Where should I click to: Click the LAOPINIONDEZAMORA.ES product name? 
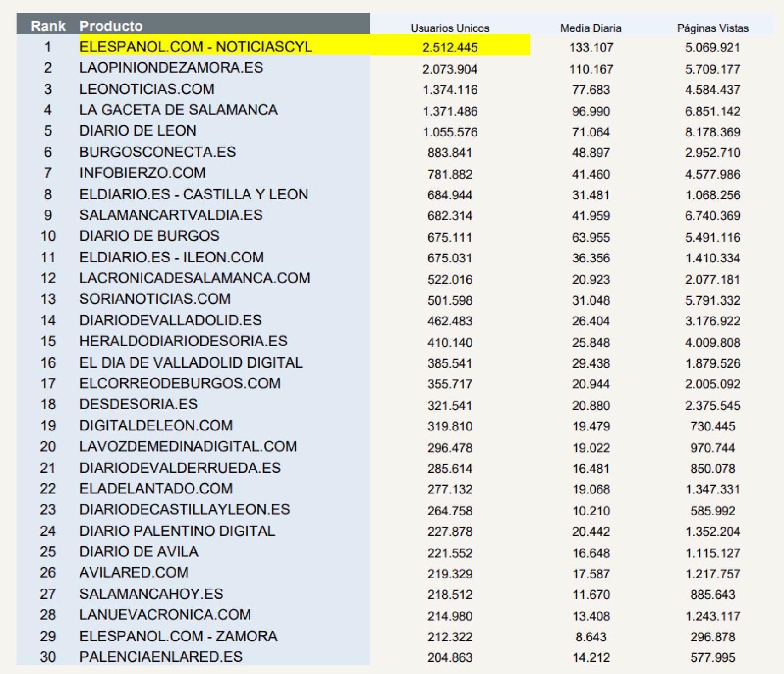click(x=171, y=68)
